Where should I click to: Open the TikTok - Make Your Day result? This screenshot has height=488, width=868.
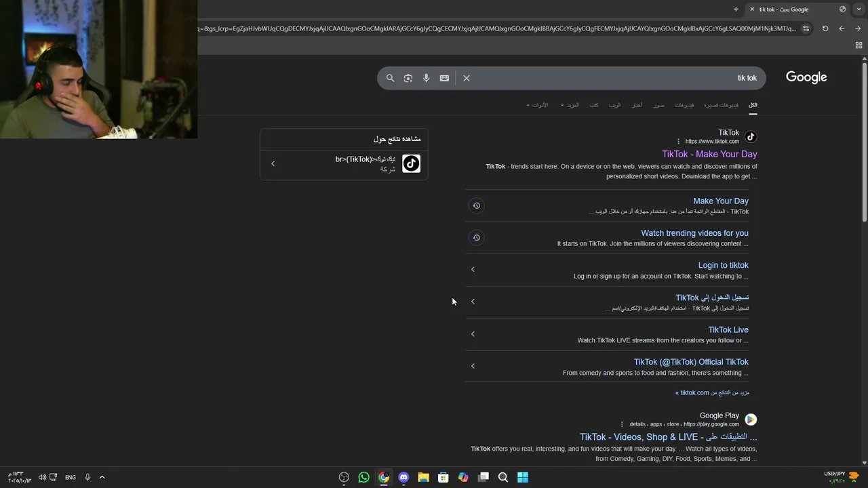pos(709,155)
